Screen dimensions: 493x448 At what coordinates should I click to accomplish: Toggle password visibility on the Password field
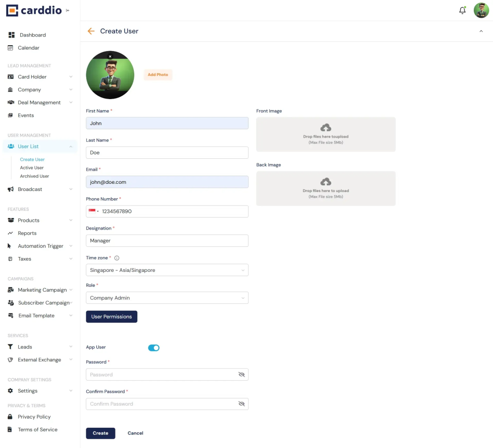point(241,374)
